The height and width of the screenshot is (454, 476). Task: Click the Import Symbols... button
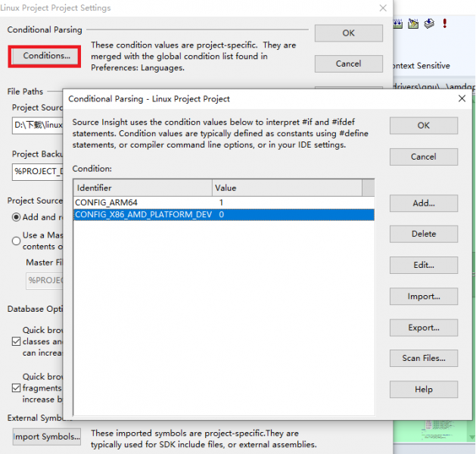(x=47, y=437)
